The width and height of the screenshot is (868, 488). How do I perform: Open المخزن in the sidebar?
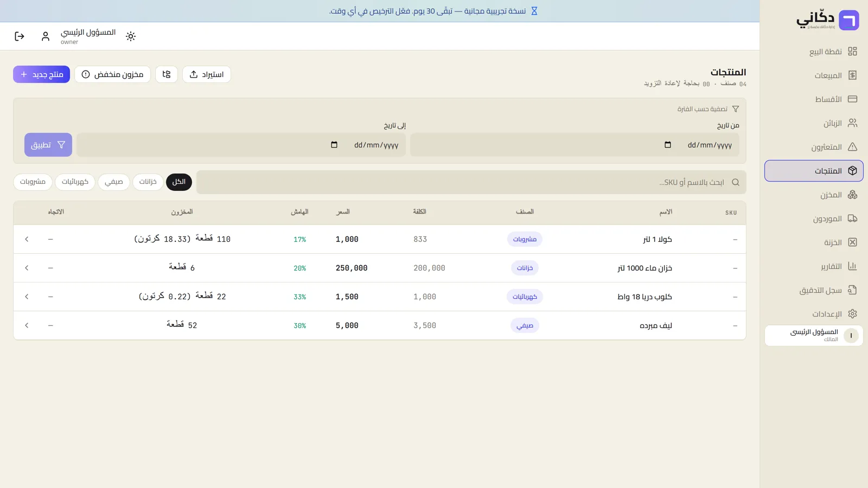click(x=814, y=195)
